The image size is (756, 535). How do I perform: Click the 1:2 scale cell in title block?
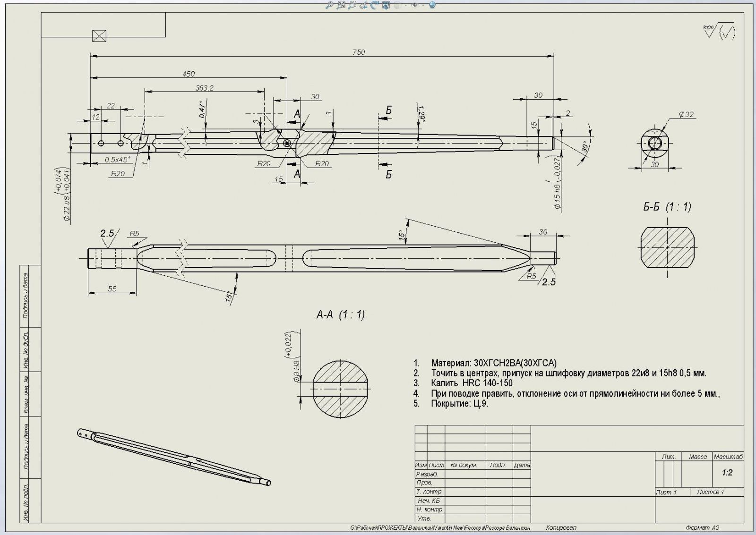[x=727, y=473]
